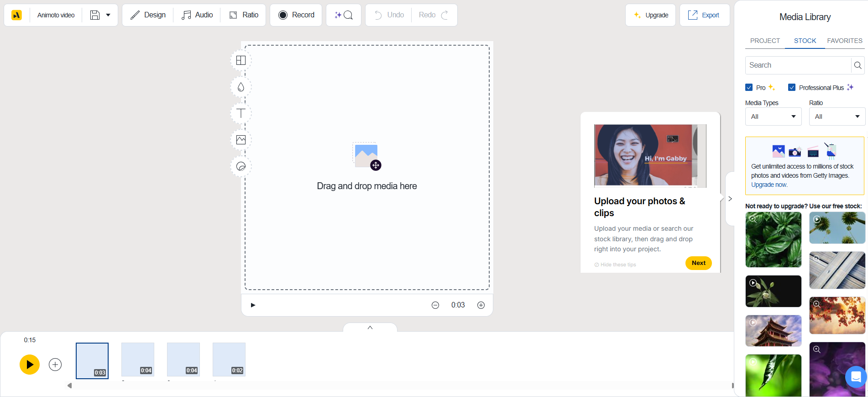868x397 pixels.
Task: Click the timeline scroll left arrow
Action: coord(69,386)
